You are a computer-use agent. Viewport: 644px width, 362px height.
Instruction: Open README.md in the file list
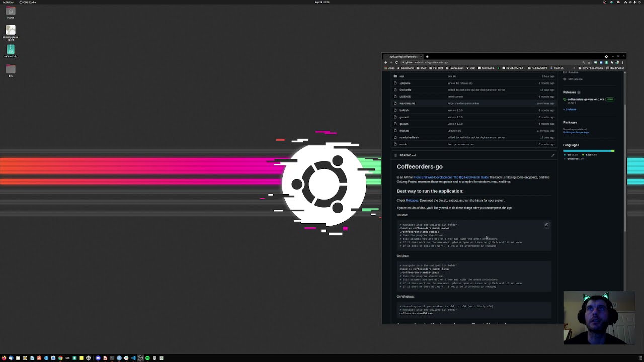click(x=407, y=104)
